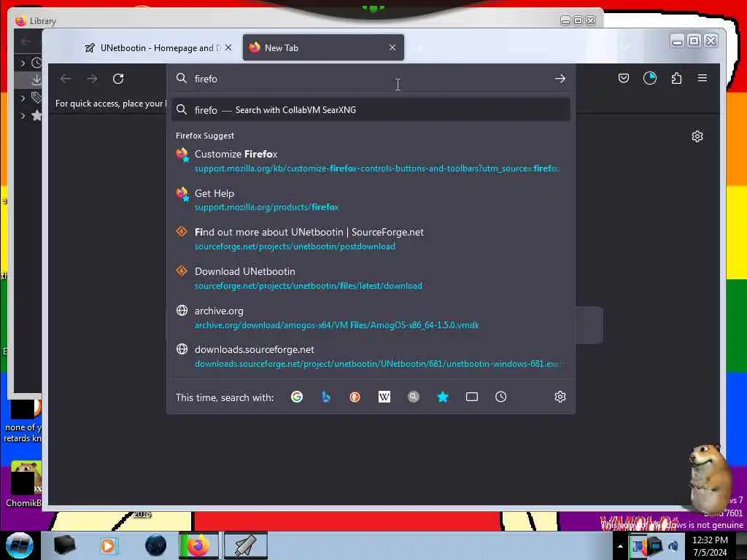Close the New Tab tab
The image size is (747, 560).
[392, 47]
